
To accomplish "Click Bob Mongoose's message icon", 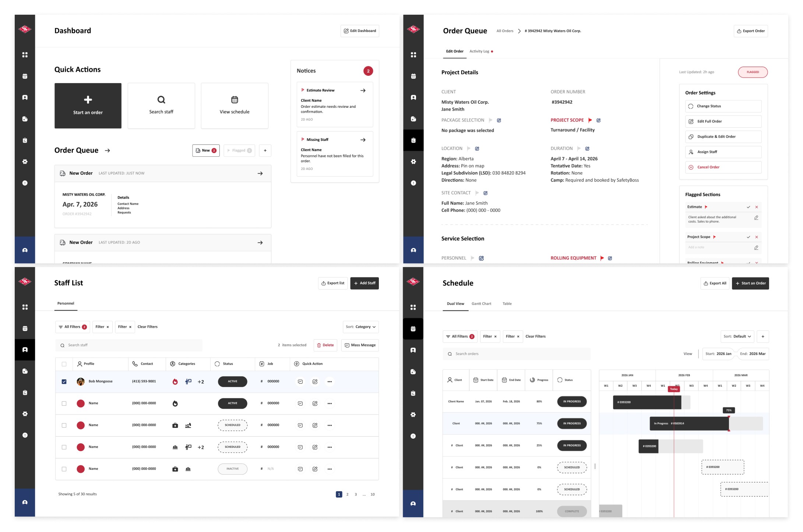I will (300, 382).
